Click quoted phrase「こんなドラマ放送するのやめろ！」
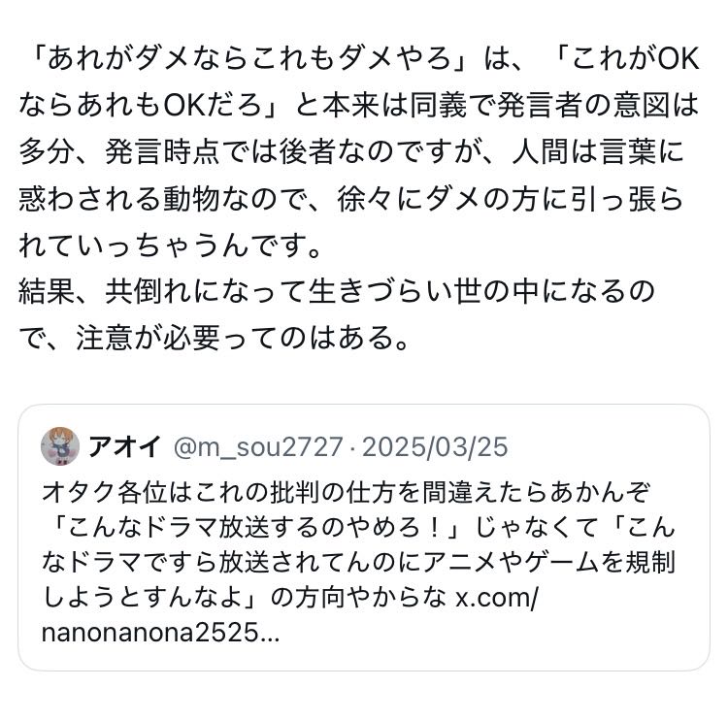The image size is (728, 720). coord(254,525)
